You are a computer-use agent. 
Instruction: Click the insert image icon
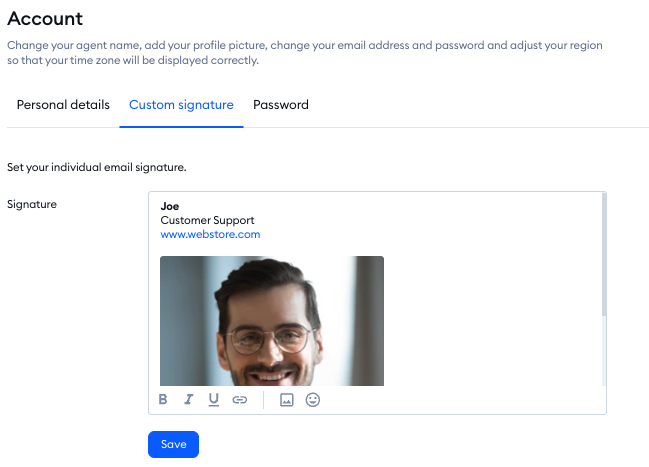[x=286, y=400]
